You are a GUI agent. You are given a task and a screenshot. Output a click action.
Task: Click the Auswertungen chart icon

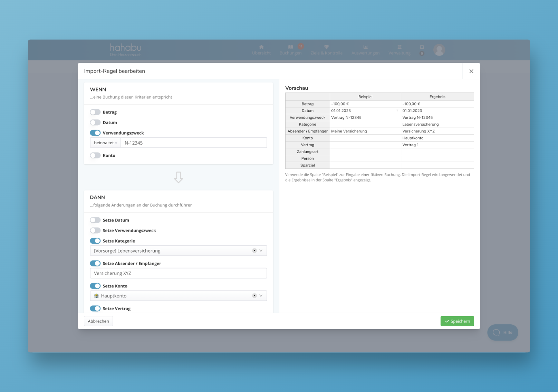365,47
